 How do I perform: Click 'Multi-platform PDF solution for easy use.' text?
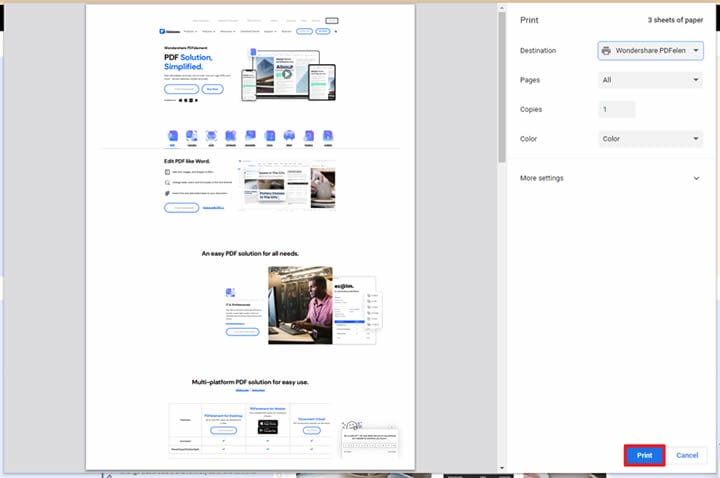[250, 382]
